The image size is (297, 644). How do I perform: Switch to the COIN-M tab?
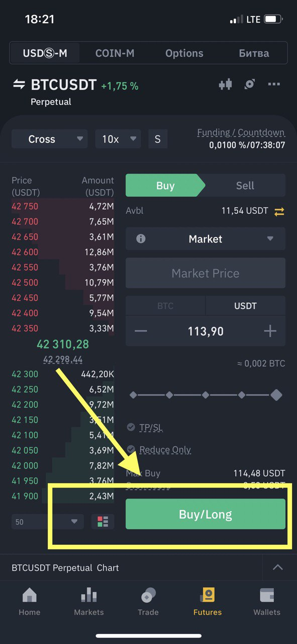point(115,53)
